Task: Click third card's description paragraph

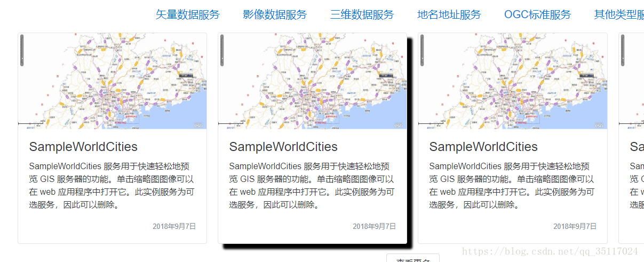Action: coord(512,185)
